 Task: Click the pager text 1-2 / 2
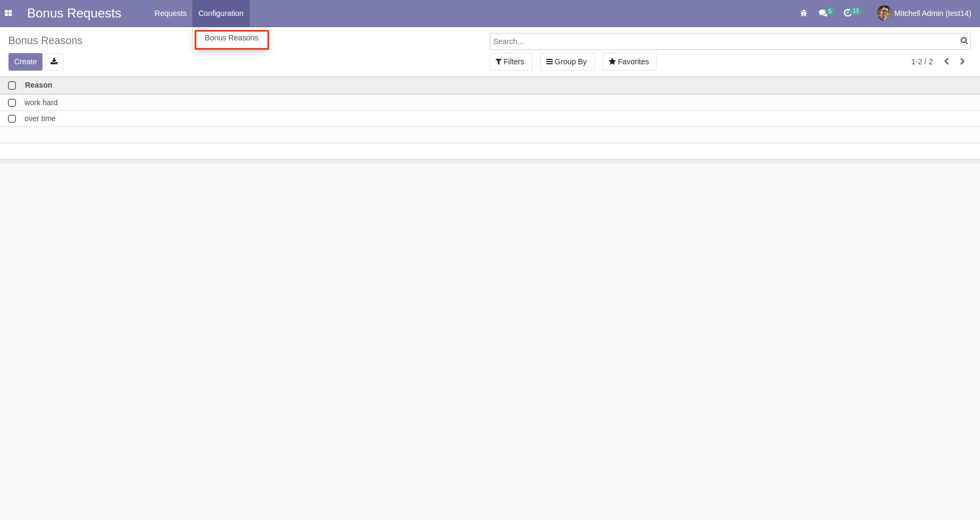pos(922,62)
